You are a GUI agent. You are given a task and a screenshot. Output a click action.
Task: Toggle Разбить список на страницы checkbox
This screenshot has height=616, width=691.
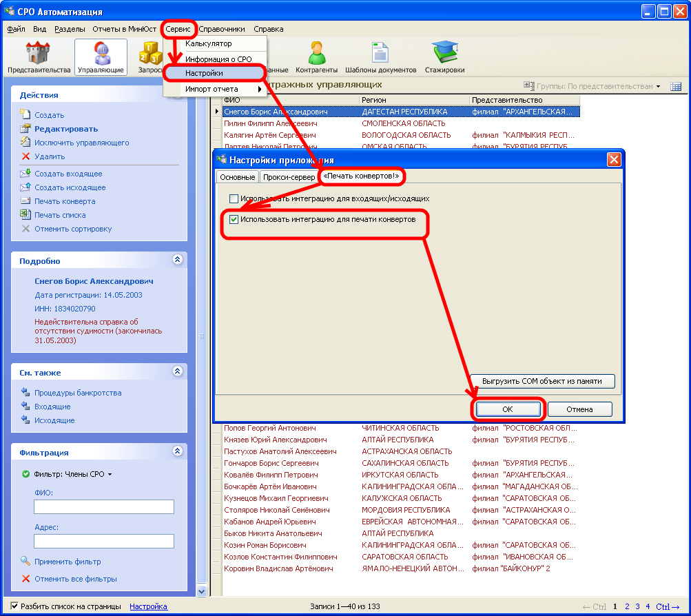click(14, 606)
